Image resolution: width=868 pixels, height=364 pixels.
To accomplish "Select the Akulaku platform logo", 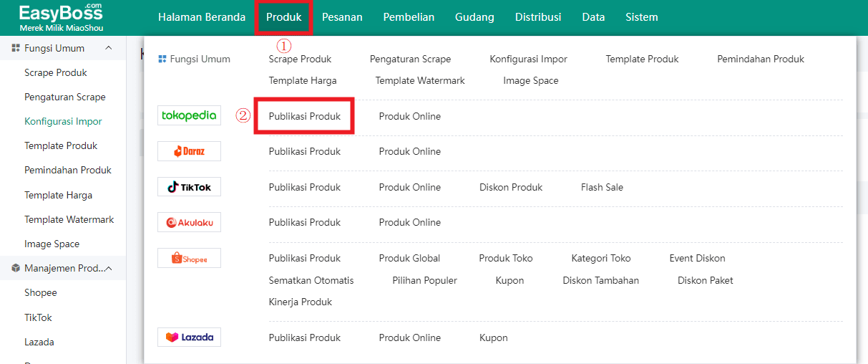I will (x=189, y=222).
